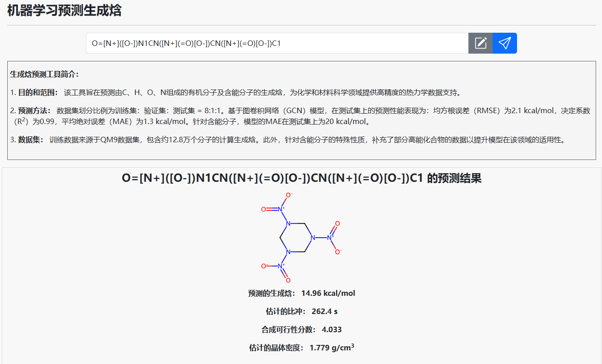Click the 预测结果 result heading
Image resolution: width=602 pixels, height=364 pixels.
point(301,178)
